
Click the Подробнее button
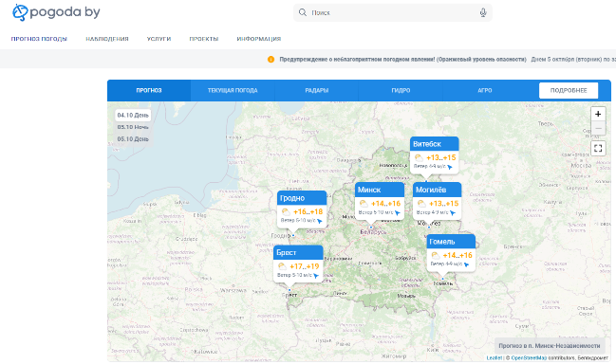569,91
